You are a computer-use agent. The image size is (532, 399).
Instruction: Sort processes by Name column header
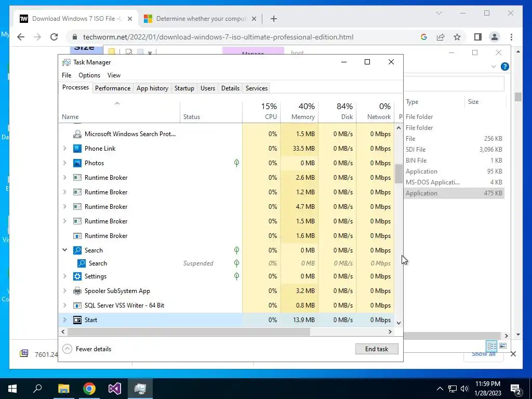coord(119,111)
